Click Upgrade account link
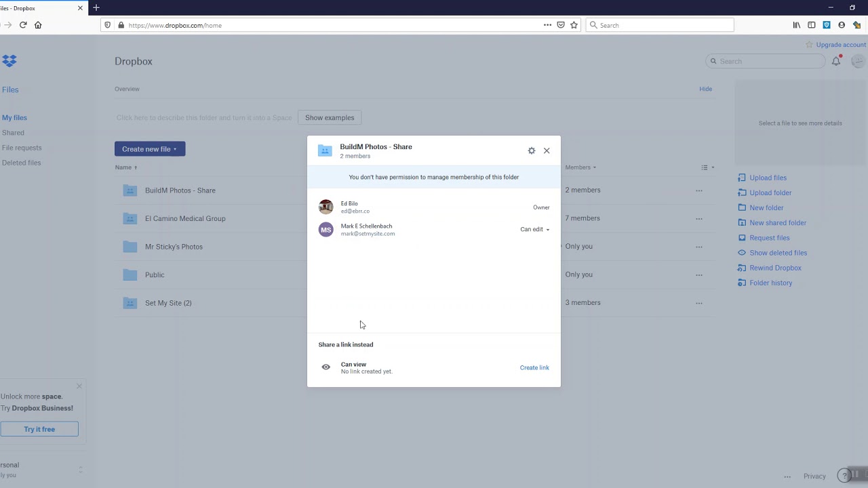The width and height of the screenshot is (868, 488). click(841, 45)
